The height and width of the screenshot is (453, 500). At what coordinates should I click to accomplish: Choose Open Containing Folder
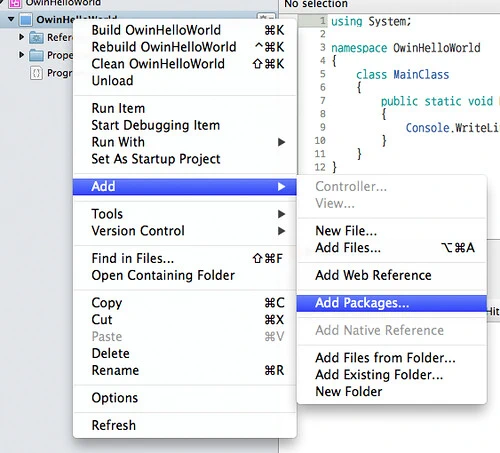(185, 275)
